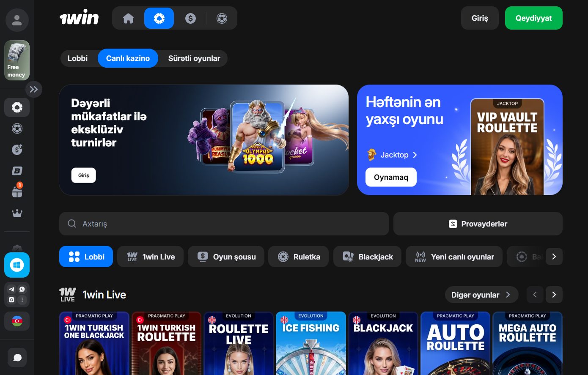Image resolution: width=588 pixels, height=375 pixels.
Task: Select the casino chip icon in sidebar
Action: [17, 107]
